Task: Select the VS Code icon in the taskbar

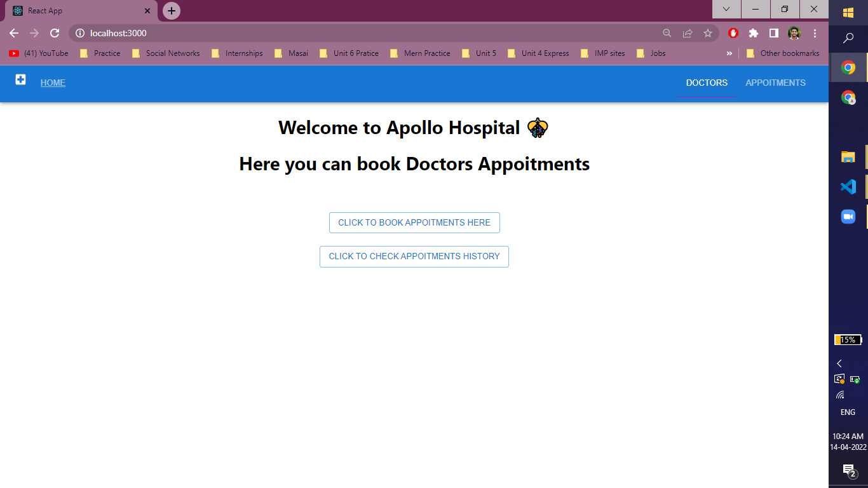Action: (848, 186)
